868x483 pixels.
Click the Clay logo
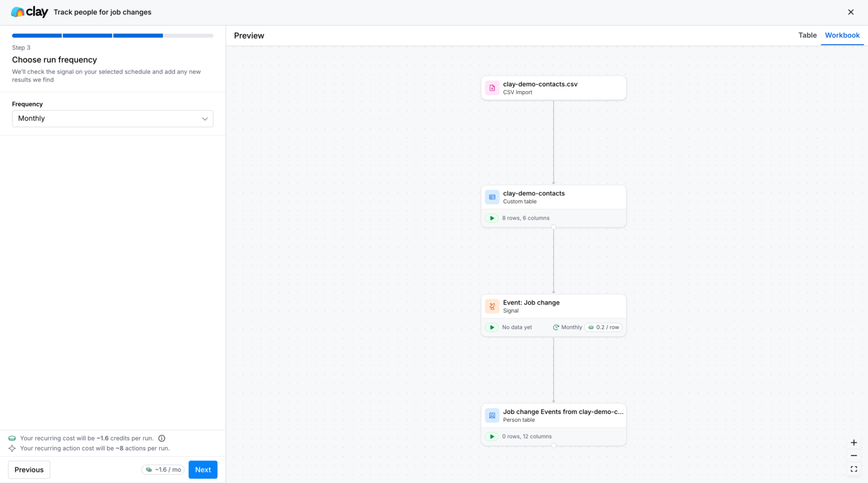click(29, 12)
